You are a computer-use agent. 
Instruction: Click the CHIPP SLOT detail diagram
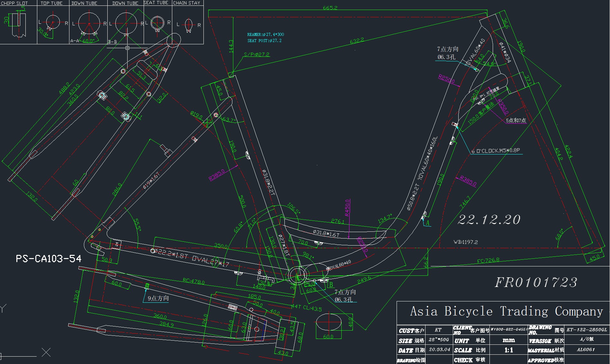(x=18, y=24)
